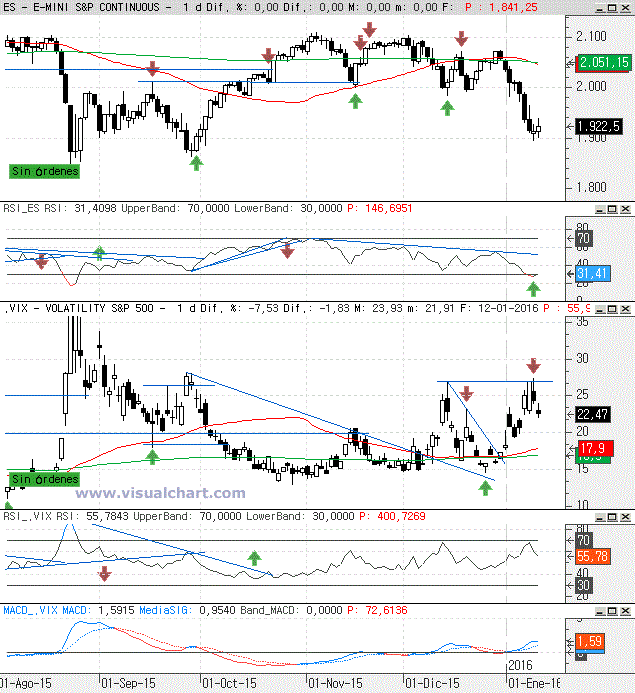Click the 'MACD_.VIX MACD: 1,5915' header text
The width and height of the screenshot is (635, 693).
click(x=69, y=610)
